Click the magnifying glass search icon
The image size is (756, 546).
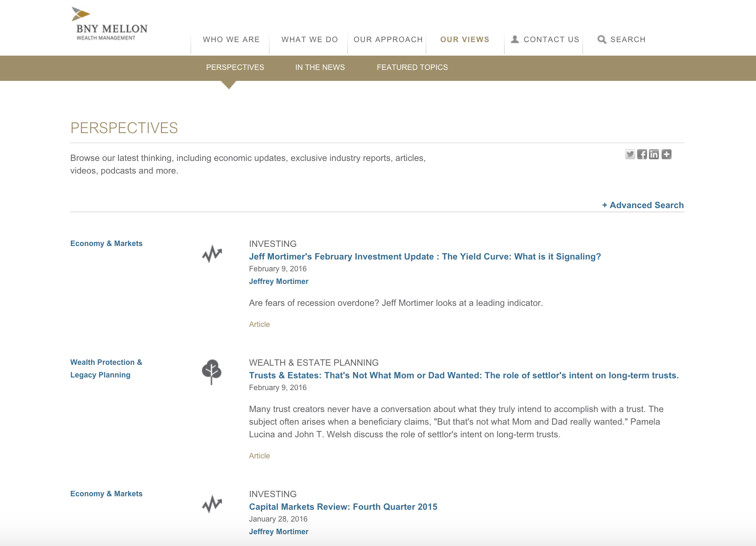click(x=602, y=40)
